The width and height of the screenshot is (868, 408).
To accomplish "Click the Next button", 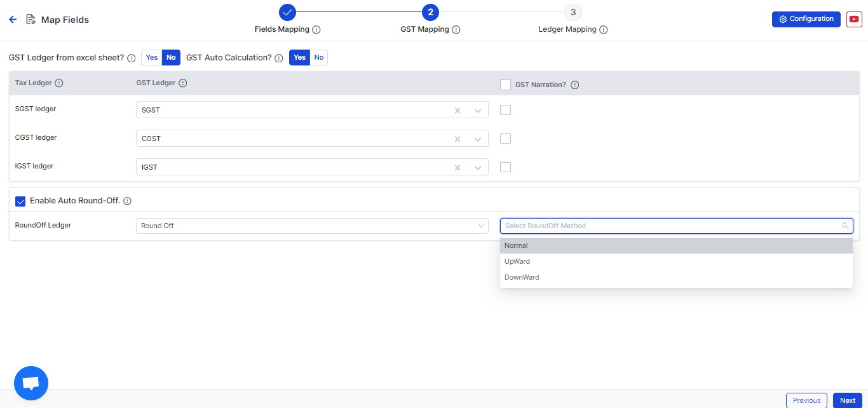I will (x=848, y=400).
